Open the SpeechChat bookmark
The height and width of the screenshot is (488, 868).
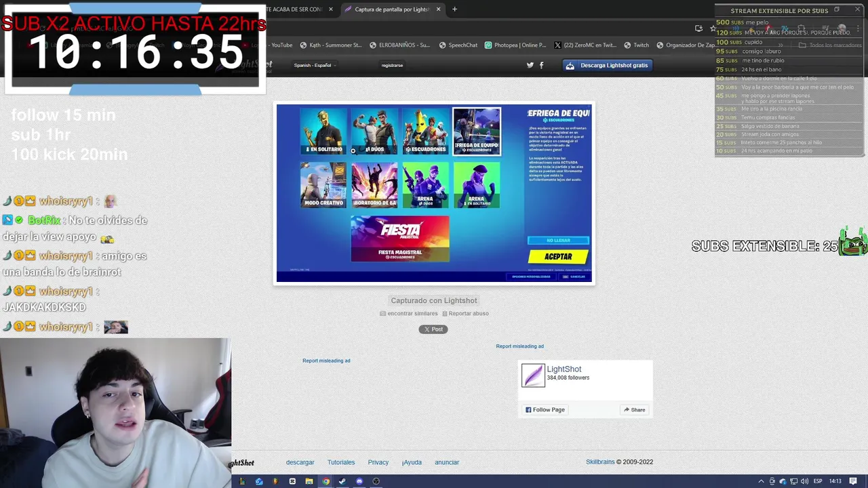coord(458,45)
